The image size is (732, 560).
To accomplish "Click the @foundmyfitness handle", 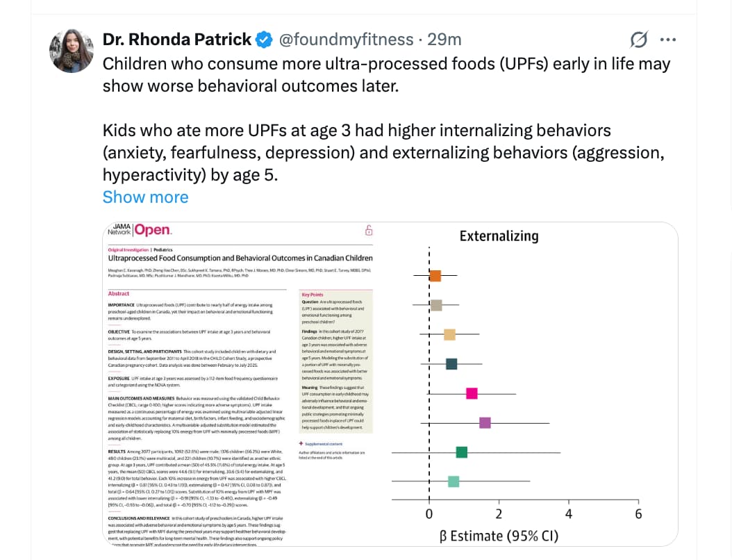I will 346,40.
